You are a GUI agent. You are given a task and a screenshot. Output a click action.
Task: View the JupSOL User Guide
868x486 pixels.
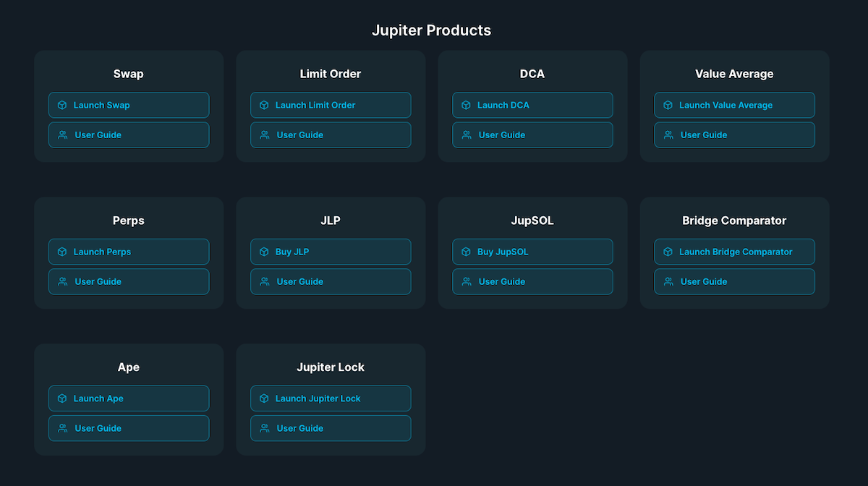click(x=532, y=282)
